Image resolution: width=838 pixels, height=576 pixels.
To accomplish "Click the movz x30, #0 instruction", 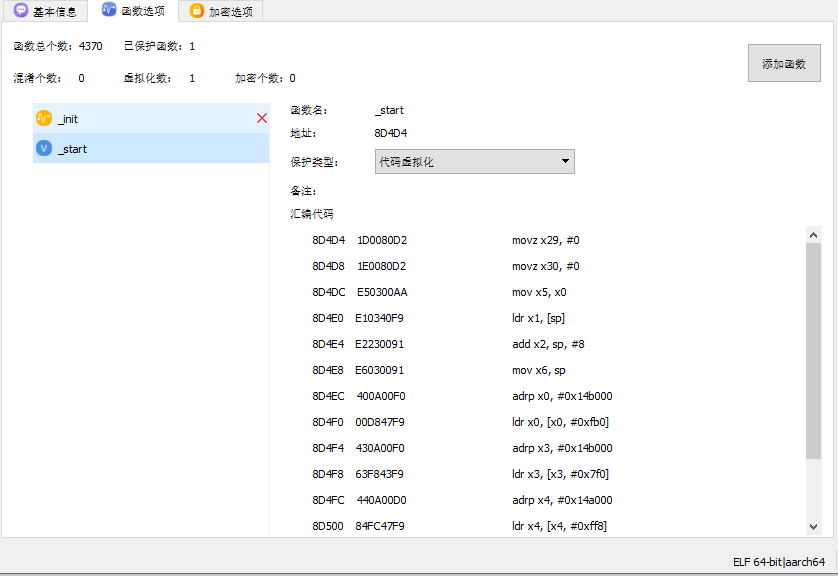I will [546, 266].
